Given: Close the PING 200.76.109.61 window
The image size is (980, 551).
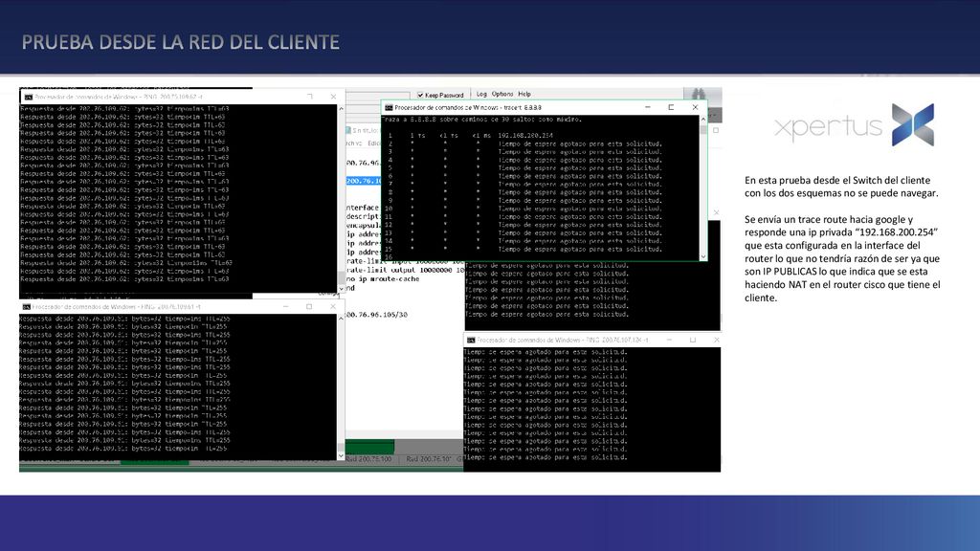Looking at the screenshot, I should 333,307.
